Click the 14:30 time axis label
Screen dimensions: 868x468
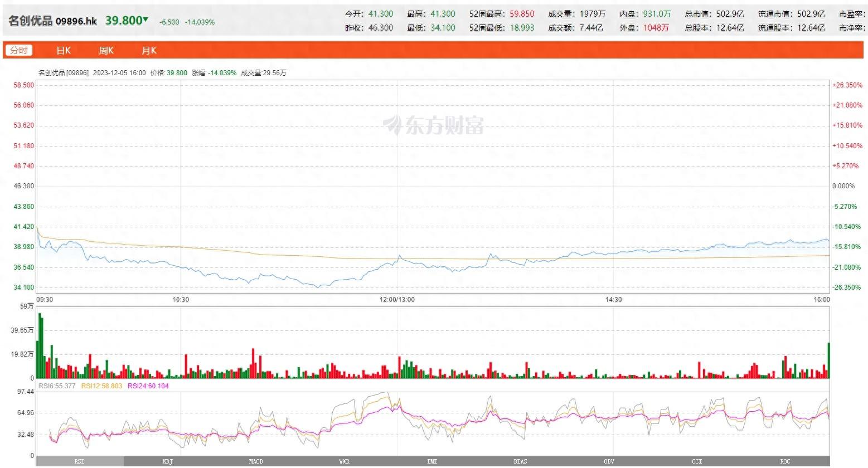(x=614, y=300)
